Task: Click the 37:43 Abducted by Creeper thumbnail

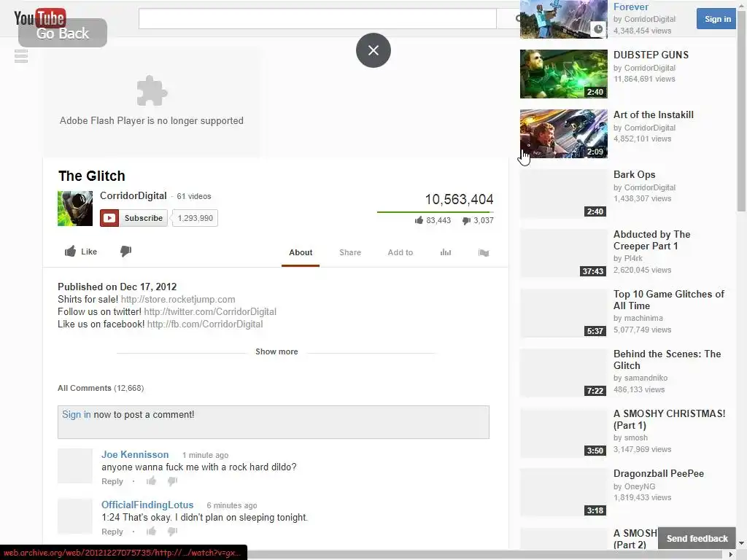Action: [x=564, y=253]
